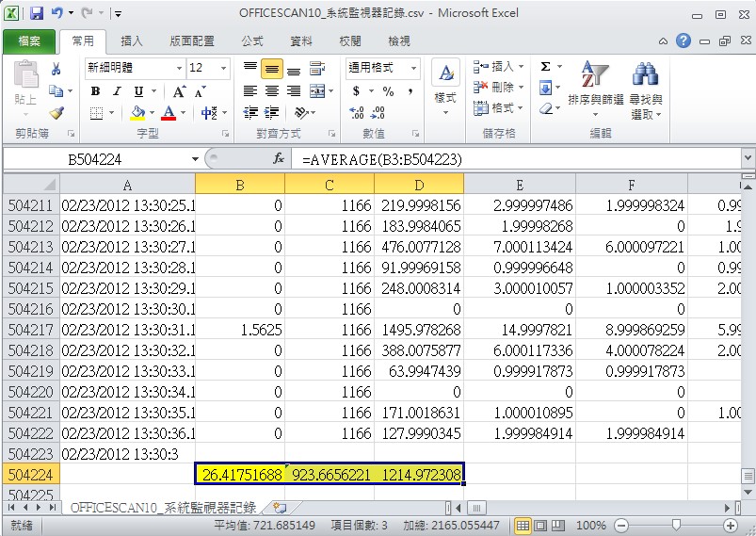Click zoom in plus button
756x536 pixels.
coord(731,526)
